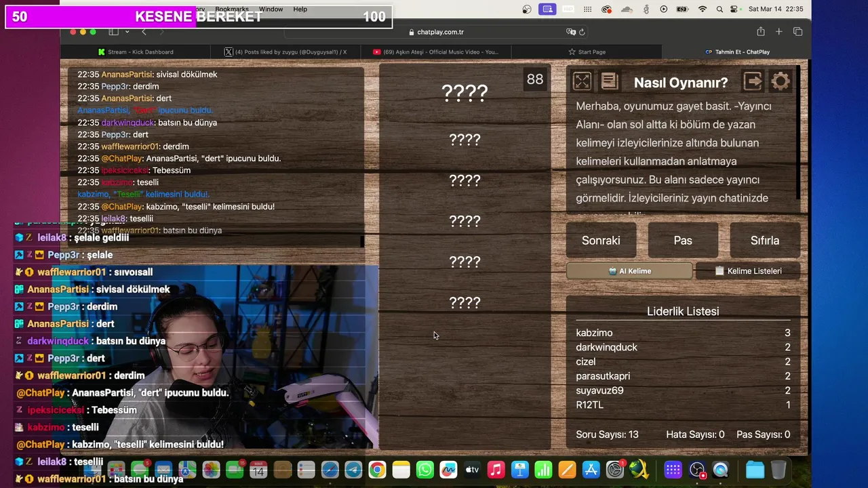This screenshot has height=488, width=868.
Task: Open the fullscreen expand icon in game panel
Action: [x=582, y=81]
